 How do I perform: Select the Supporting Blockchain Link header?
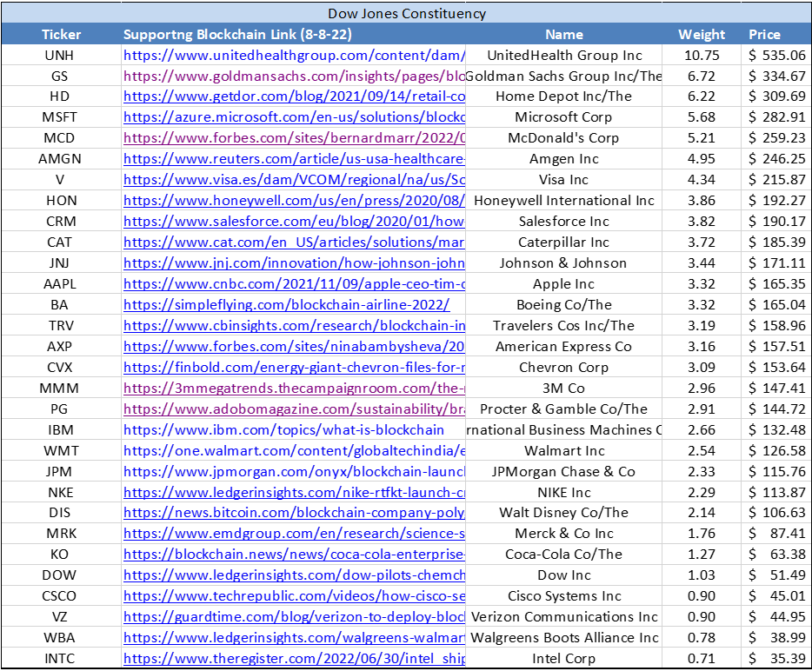(x=293, y=34)
